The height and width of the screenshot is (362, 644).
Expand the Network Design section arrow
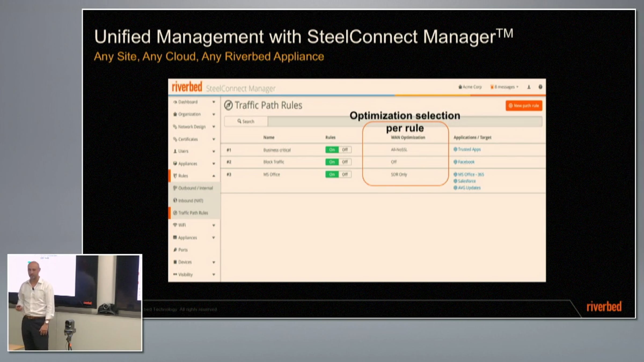[214, 127]
